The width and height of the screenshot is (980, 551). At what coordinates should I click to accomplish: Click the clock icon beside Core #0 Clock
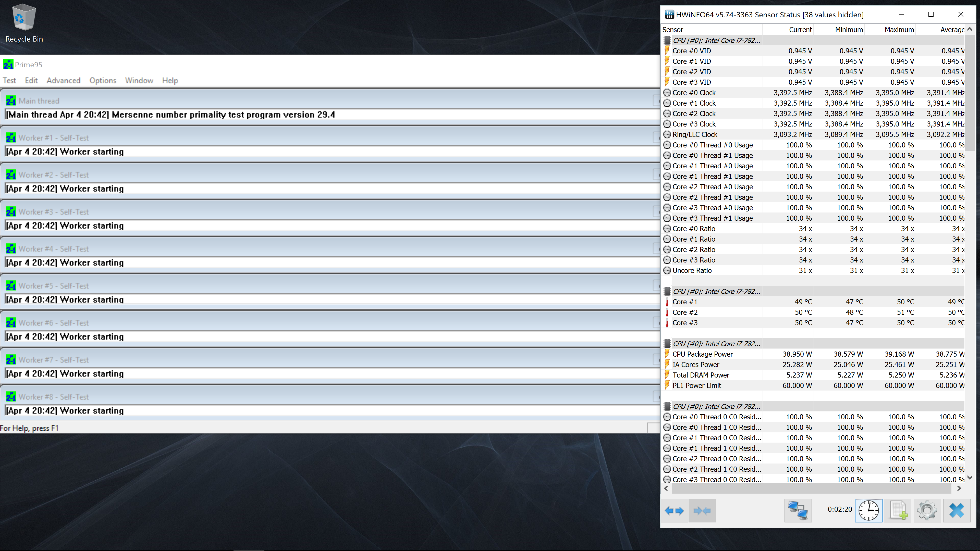[667, 93]
